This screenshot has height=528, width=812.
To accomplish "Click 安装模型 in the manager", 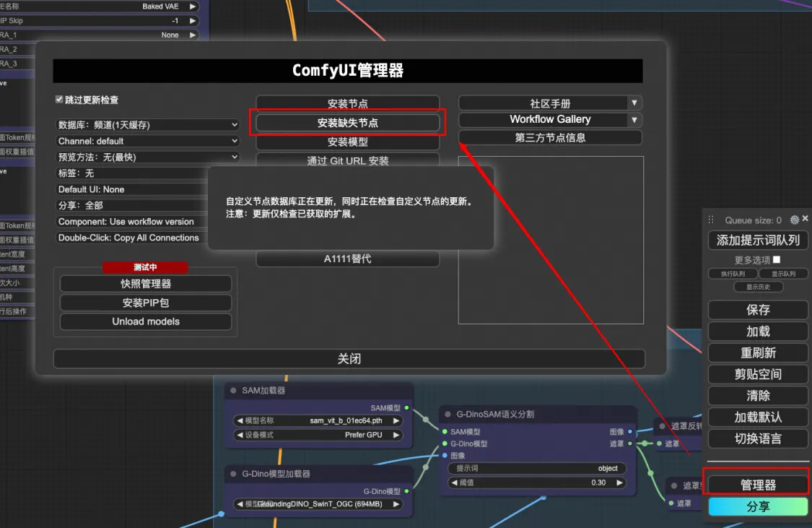I will pyautogui.click(x=347, y=142).
